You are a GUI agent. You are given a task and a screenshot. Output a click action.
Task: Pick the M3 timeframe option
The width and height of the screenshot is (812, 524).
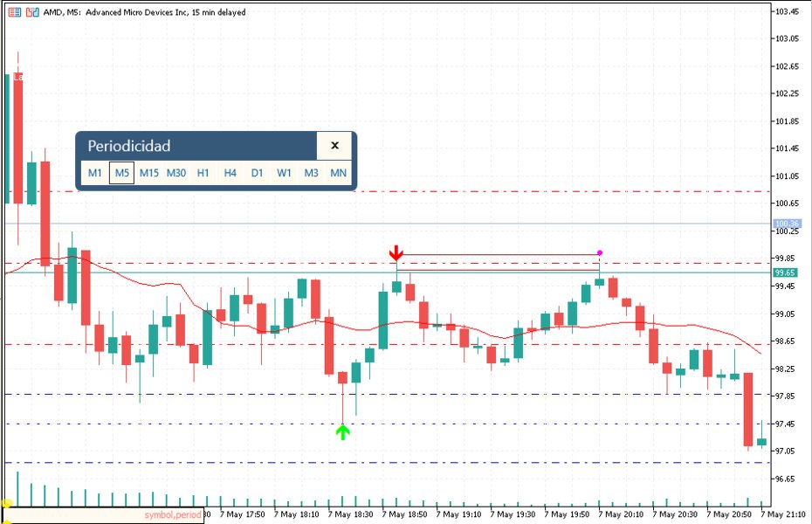tap(311, 173)
